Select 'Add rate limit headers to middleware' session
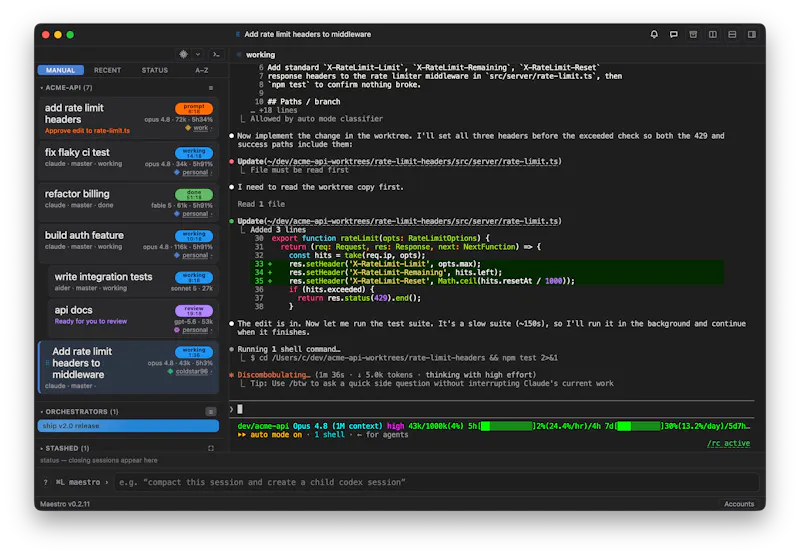Screen dimensions: 800x556 click(129, 367)
